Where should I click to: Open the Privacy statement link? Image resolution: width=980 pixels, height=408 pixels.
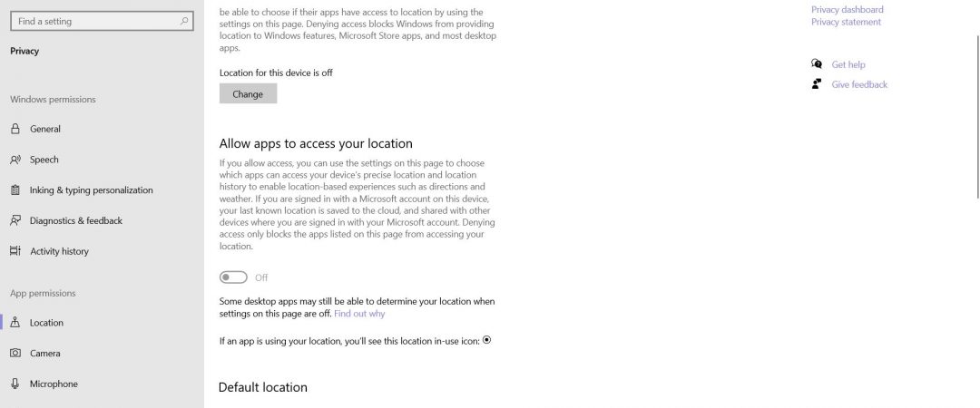(846, 22)
